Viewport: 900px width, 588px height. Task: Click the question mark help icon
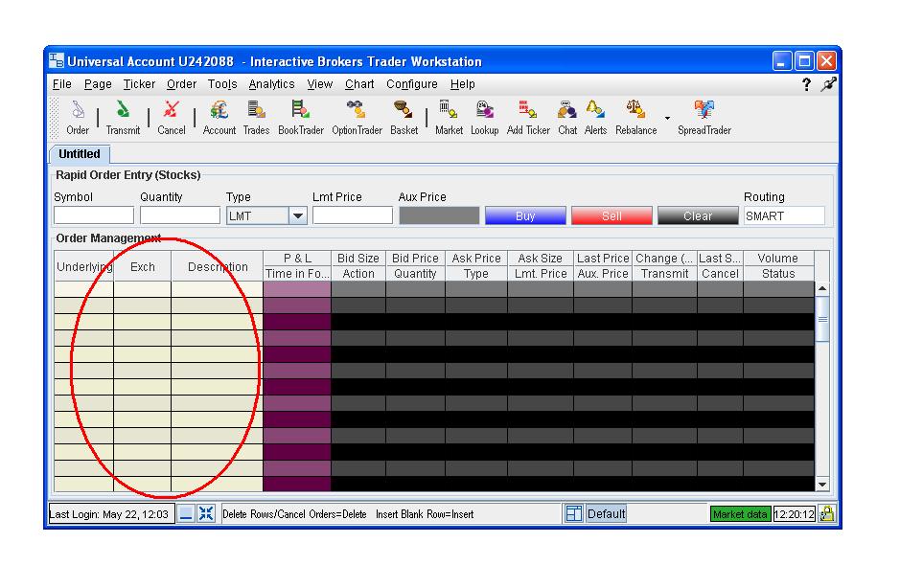pyautogui.click(x=806, y=84)
